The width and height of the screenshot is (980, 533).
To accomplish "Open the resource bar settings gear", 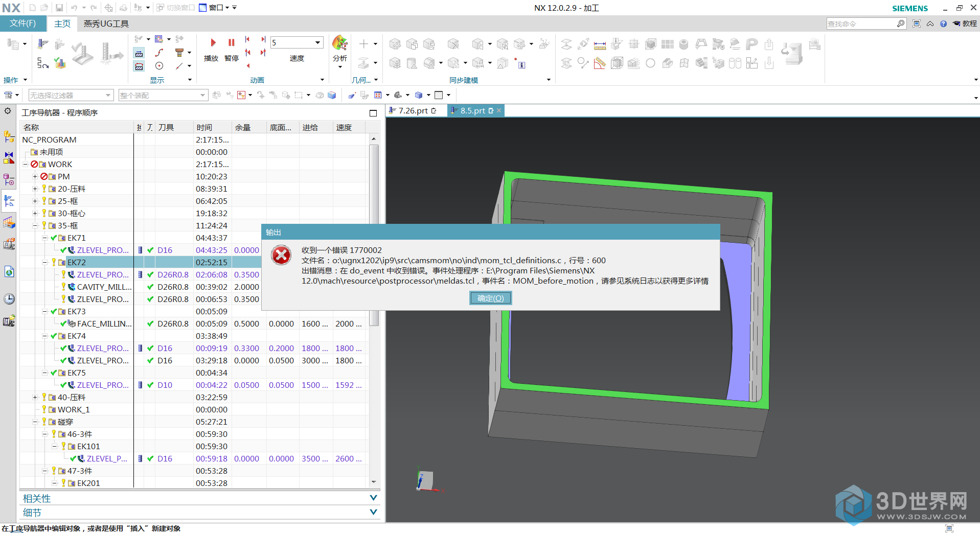I will pyautogui.click(x=8, y=111).
